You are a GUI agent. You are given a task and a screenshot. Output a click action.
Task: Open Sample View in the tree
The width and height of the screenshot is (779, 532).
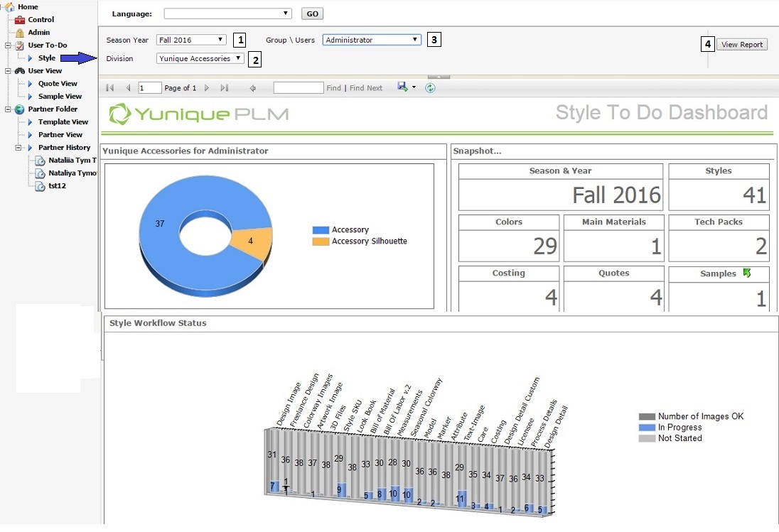click(60, 97)
